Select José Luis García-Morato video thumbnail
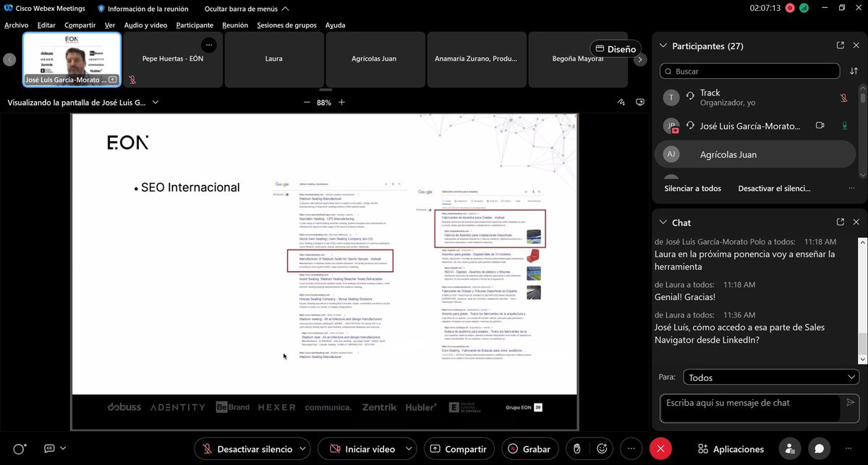 tap(71, 59)
